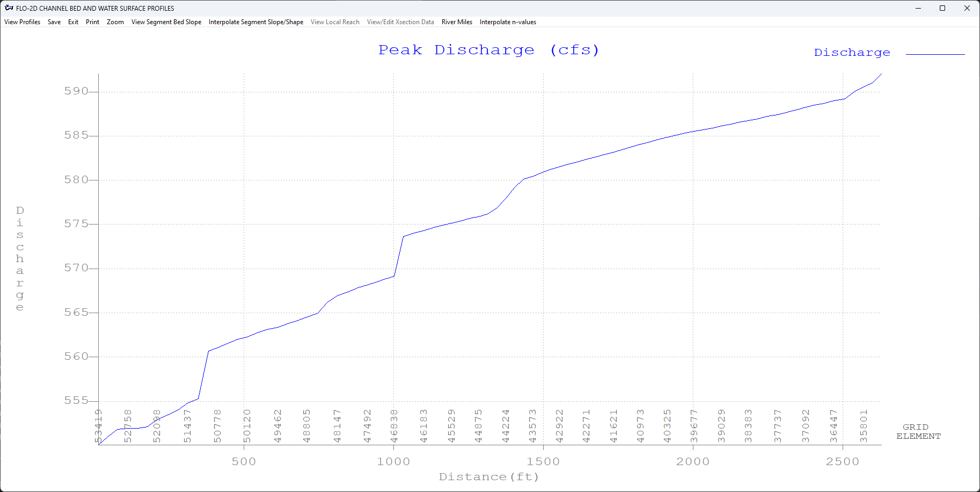Click the Peak Discharge (cfs) plot title

[x=489, y=49]
